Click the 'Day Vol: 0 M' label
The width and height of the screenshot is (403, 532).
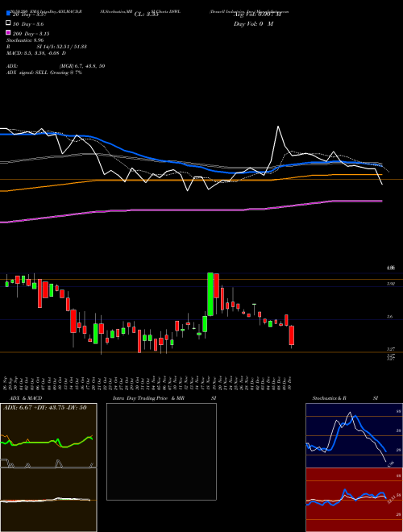pyautogui.click(x=253, y=24)
